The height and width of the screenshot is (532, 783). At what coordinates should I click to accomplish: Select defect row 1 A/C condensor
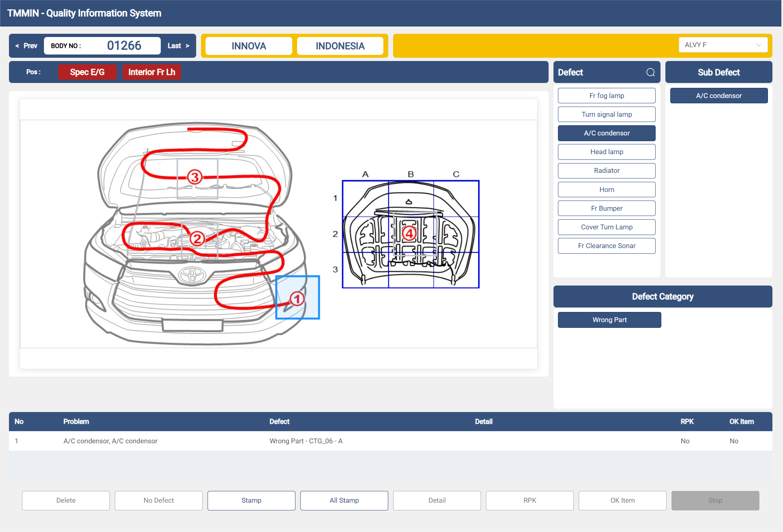[390, 441]
